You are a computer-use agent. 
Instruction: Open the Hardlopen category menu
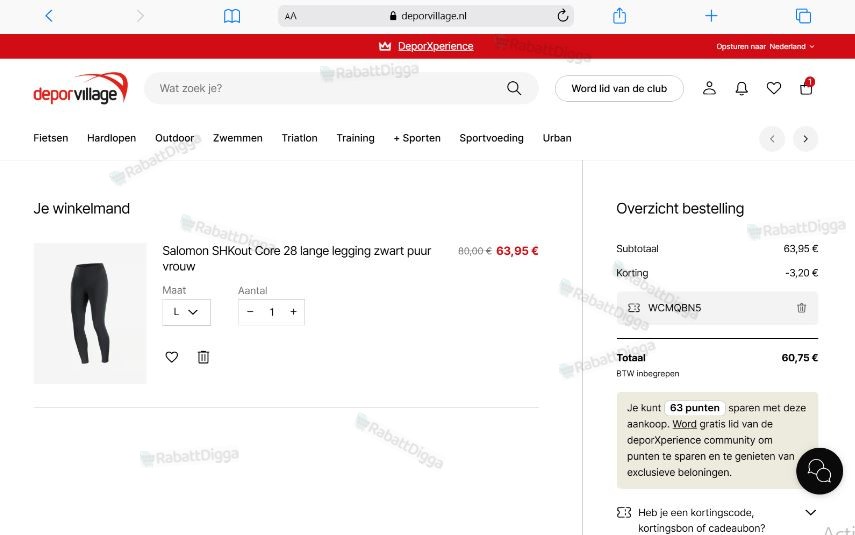coord(111,138)
